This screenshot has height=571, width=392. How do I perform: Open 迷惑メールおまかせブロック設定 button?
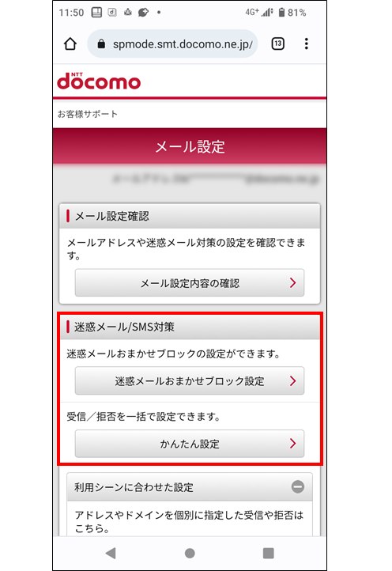pos(190,381)
